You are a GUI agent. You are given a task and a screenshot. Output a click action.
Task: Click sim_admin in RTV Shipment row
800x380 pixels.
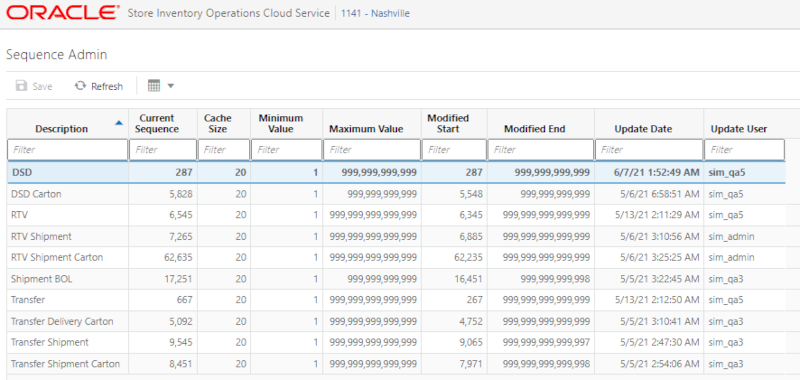(732, 237)
